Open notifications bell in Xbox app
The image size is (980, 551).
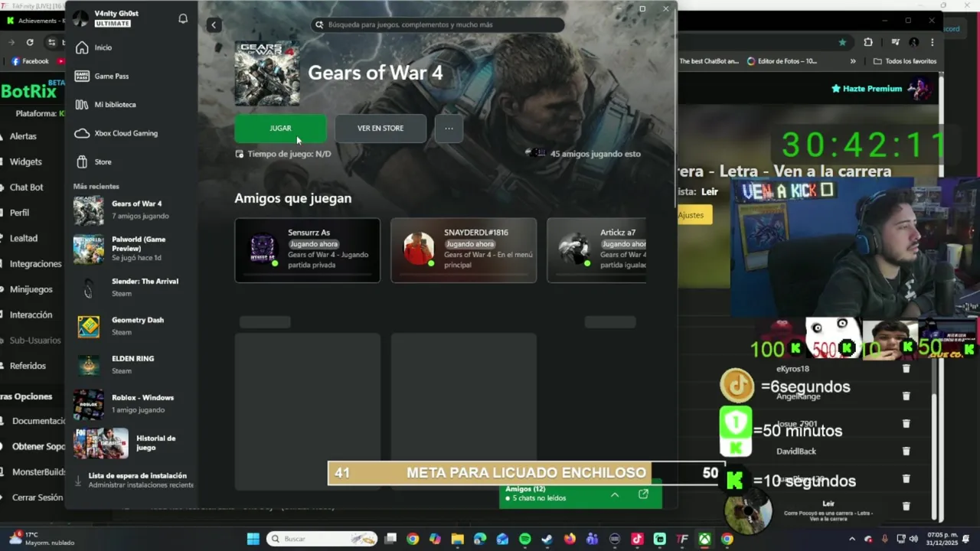pyautogui.click(x=183, y=18)
